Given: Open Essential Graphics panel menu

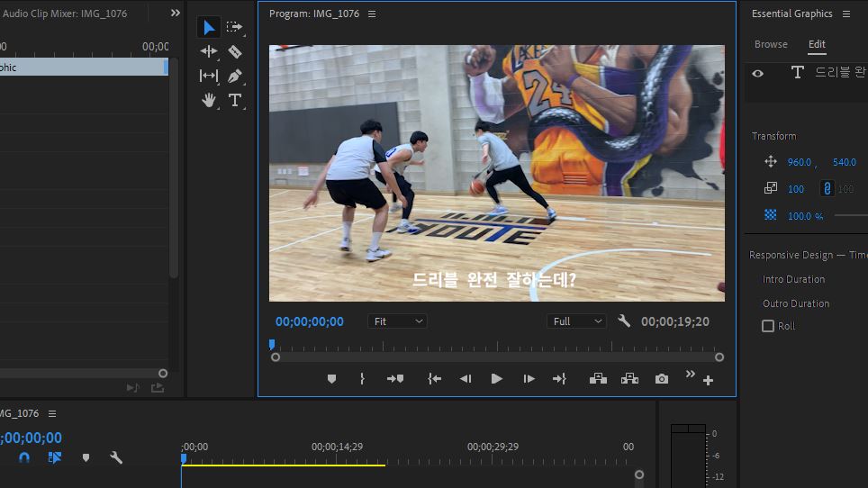Looking at the screenshot, I should [846, 14].
